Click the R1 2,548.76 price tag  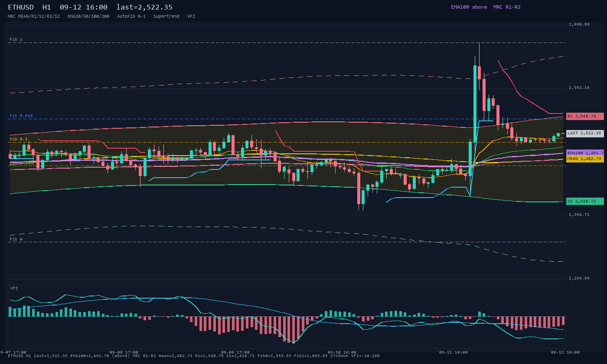pyautogui.click(x=585, y=116)
